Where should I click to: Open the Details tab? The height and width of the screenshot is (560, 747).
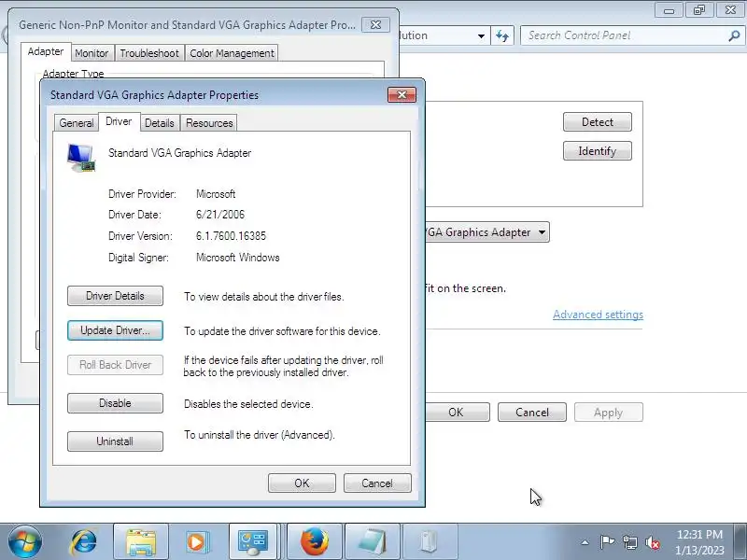pyautogui.click(x=159, y=123)
